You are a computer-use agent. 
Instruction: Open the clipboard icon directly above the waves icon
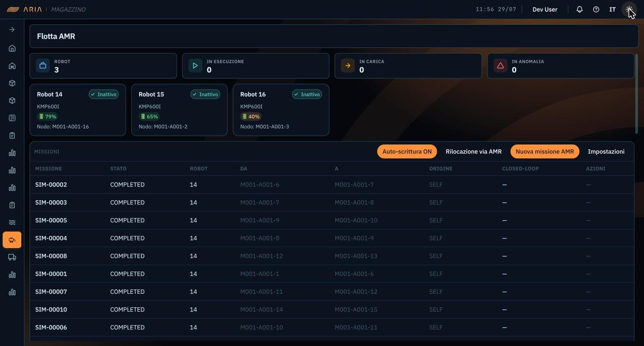pyautogui.click(x=12, y=205)
